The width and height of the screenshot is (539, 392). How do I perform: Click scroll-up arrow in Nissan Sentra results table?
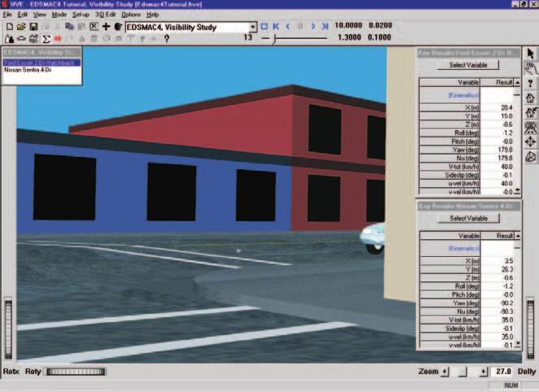click(517, 236)
